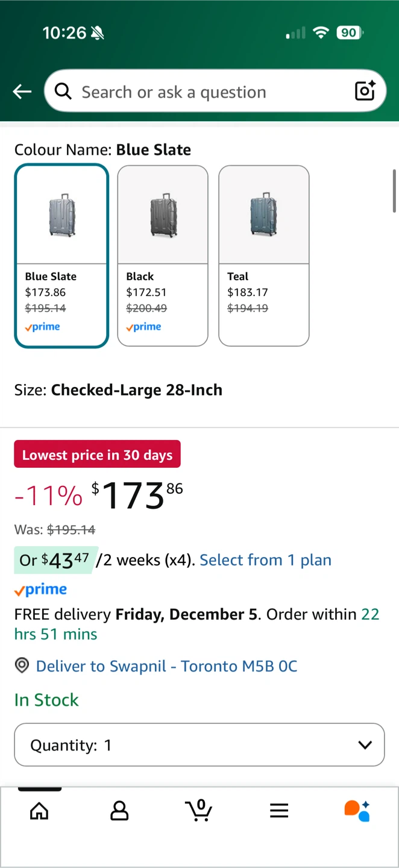
Task: Open the account profile icon
Action: [119, 811]
